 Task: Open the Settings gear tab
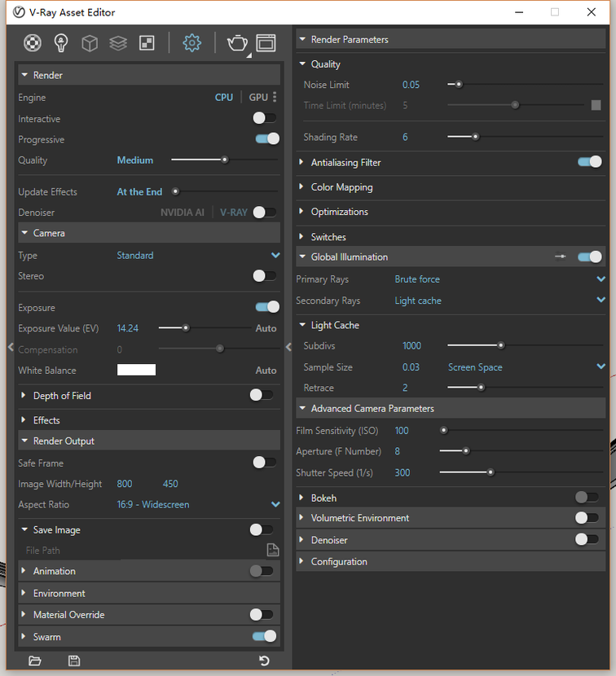(192, 42)
